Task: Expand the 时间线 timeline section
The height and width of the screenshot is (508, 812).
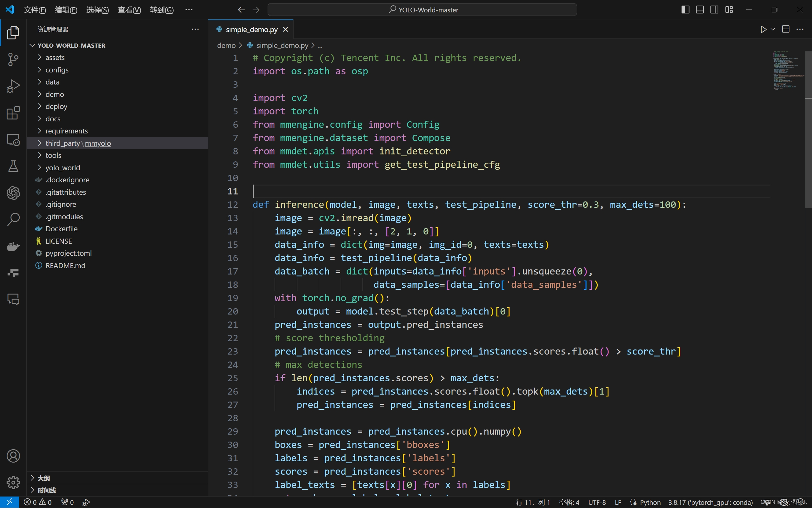Action: pyautogui.click(x=117, y=490)
